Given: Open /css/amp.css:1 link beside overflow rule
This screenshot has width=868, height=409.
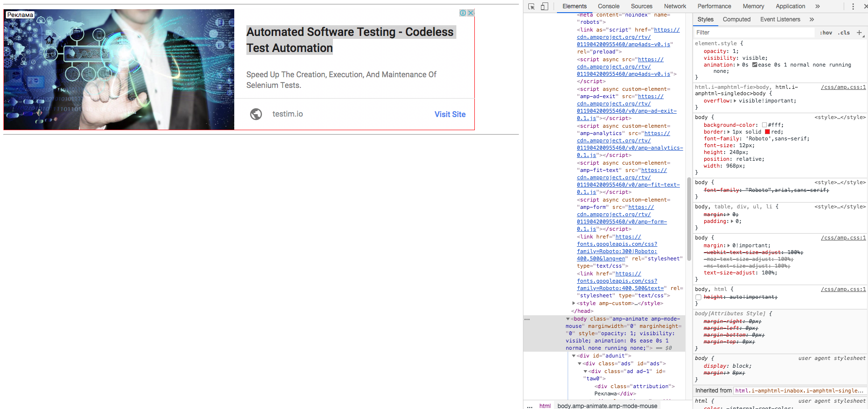Looking at the screenshot, I should pos(843,87).
